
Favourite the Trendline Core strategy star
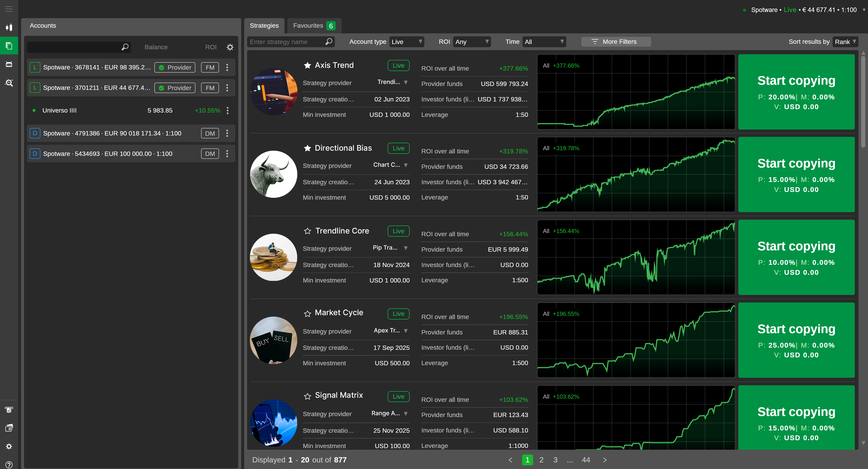[x=307, y=231]
